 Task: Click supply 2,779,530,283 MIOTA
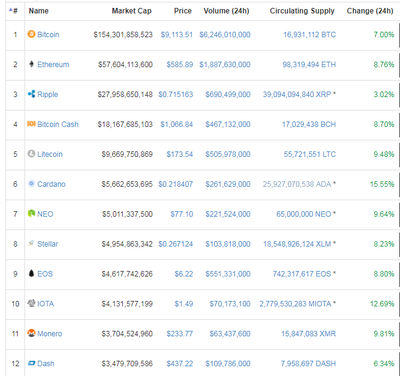tap(295, 304)
